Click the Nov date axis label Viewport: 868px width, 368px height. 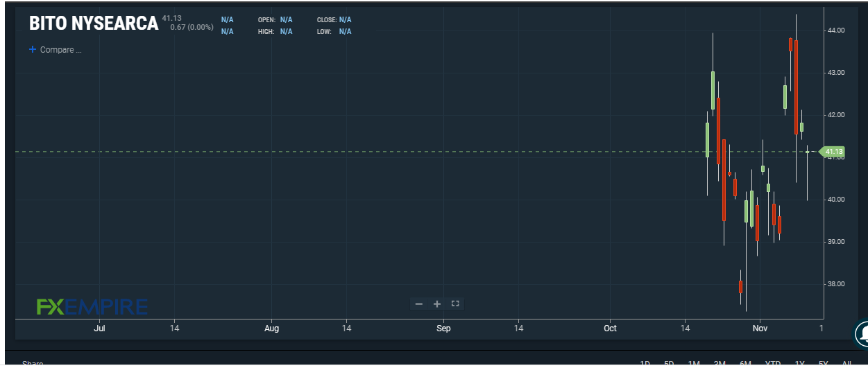click(x=760, y=328)
